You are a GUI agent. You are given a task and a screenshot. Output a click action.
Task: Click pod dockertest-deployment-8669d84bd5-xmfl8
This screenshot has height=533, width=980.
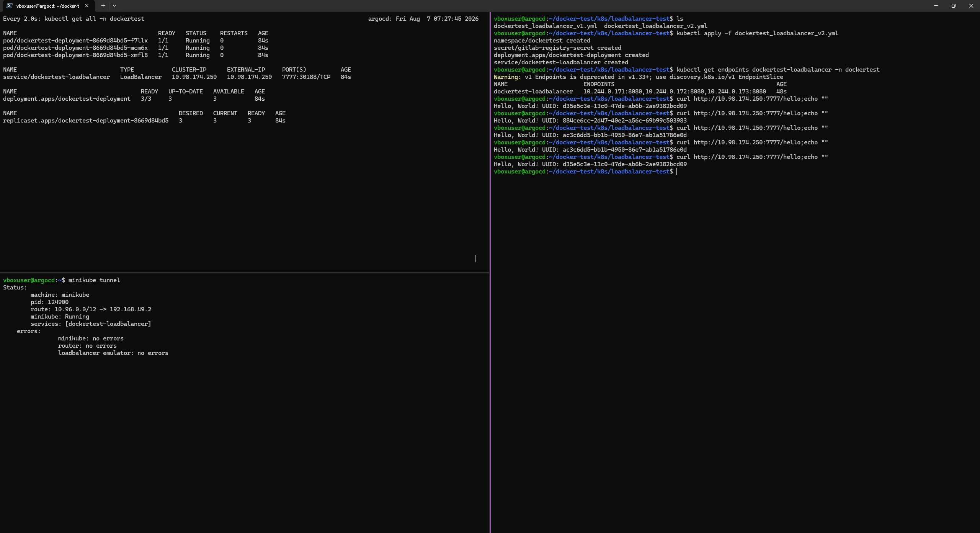75,55
